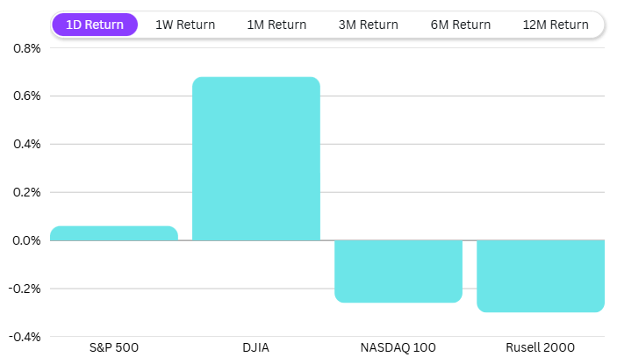Select the 1D Return tab
Image resolution: width=617 pixels, height=364 pixels.
click(95, 25)
